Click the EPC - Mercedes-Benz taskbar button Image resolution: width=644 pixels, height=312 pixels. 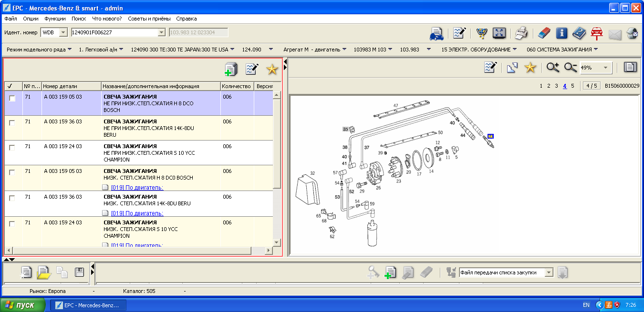(x=88, y=305)
